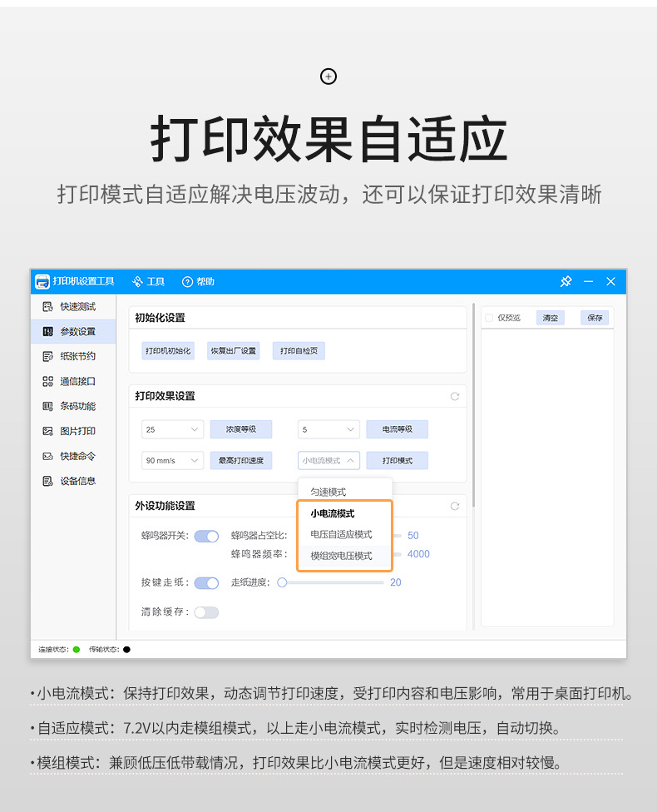Close the printer settings window

pos(611,281)
